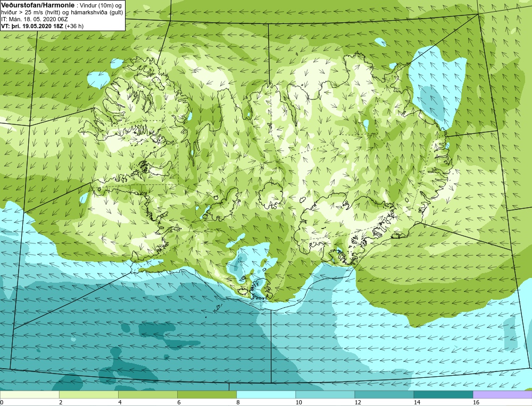Click the "IT: Mán. 18. 05. 2020 06Z" line

(x=34, y=19)
